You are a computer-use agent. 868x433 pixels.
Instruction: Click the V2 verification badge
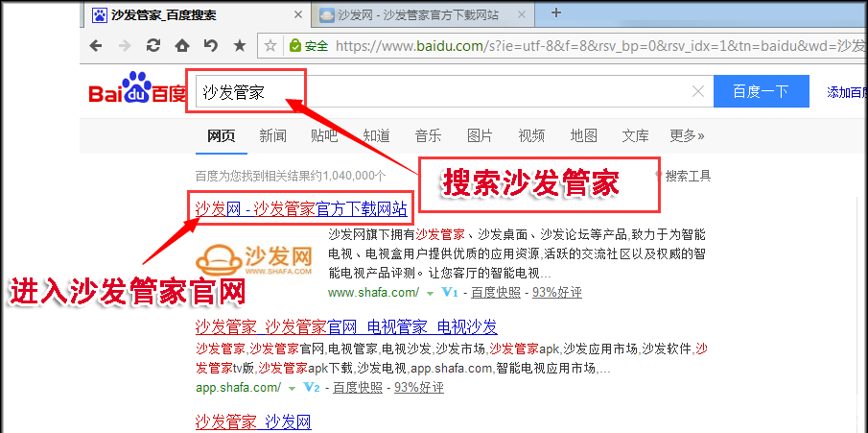coord(312,388)
